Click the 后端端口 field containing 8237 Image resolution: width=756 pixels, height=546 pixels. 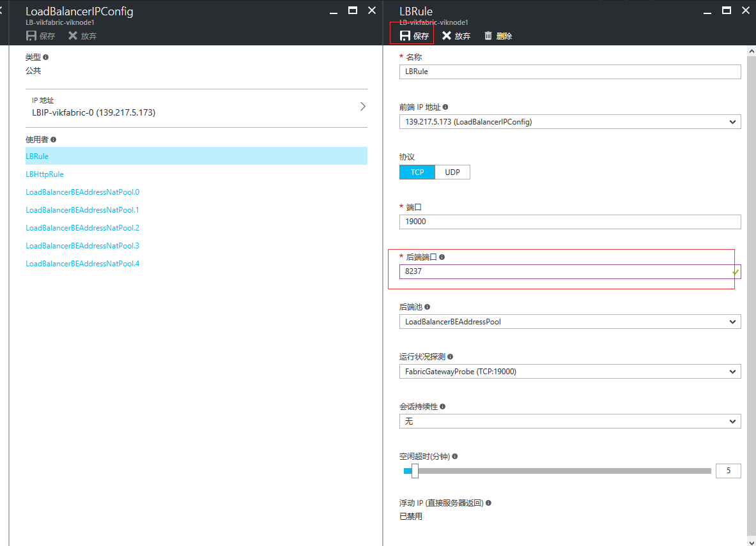562,271
